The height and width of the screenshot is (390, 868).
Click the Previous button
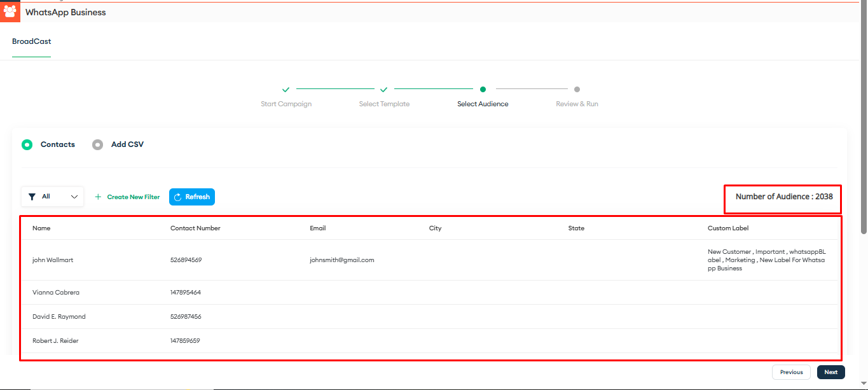[792, 372]
